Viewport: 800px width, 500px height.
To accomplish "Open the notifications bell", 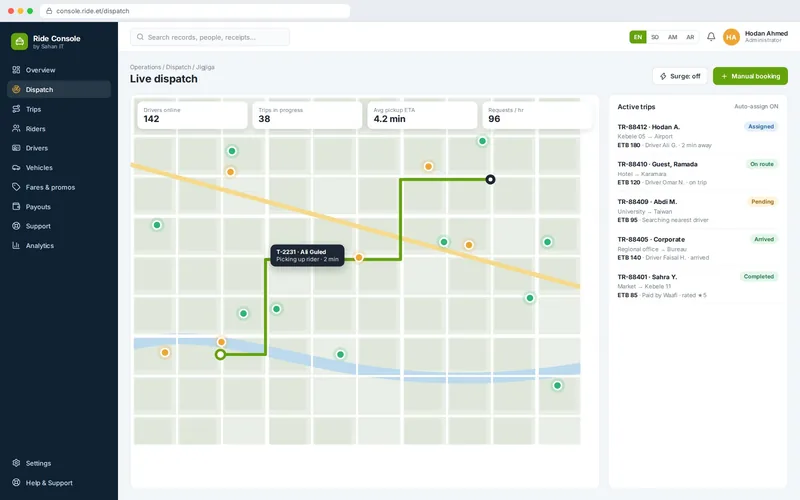I will (711, 37).
